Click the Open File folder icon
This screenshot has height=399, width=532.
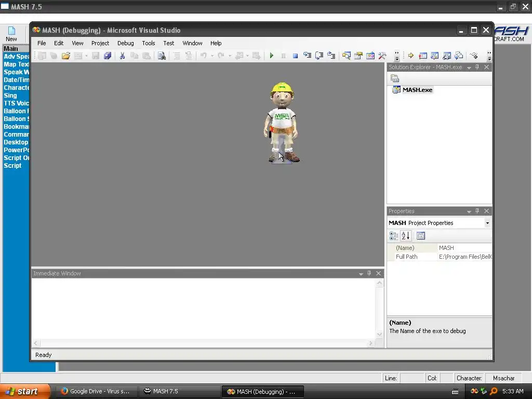(66, 56)
